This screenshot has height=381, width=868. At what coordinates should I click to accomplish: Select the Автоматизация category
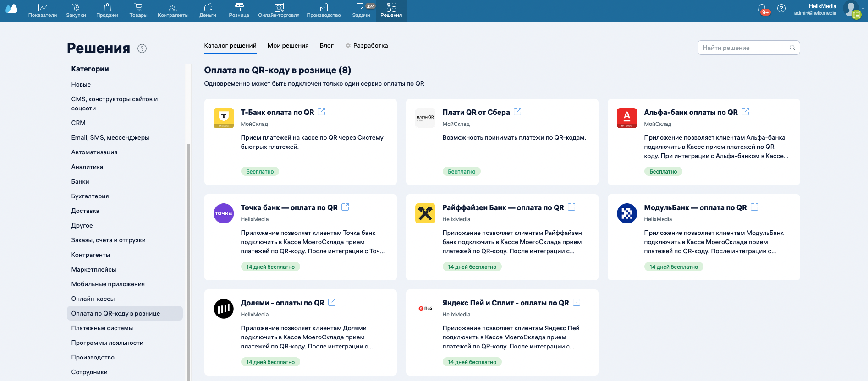tap(94, 152)
